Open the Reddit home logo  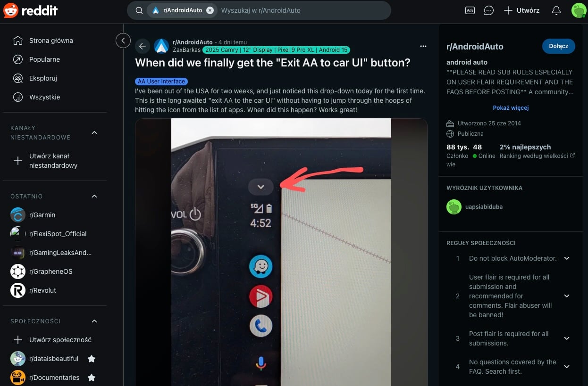click(31, 10)
